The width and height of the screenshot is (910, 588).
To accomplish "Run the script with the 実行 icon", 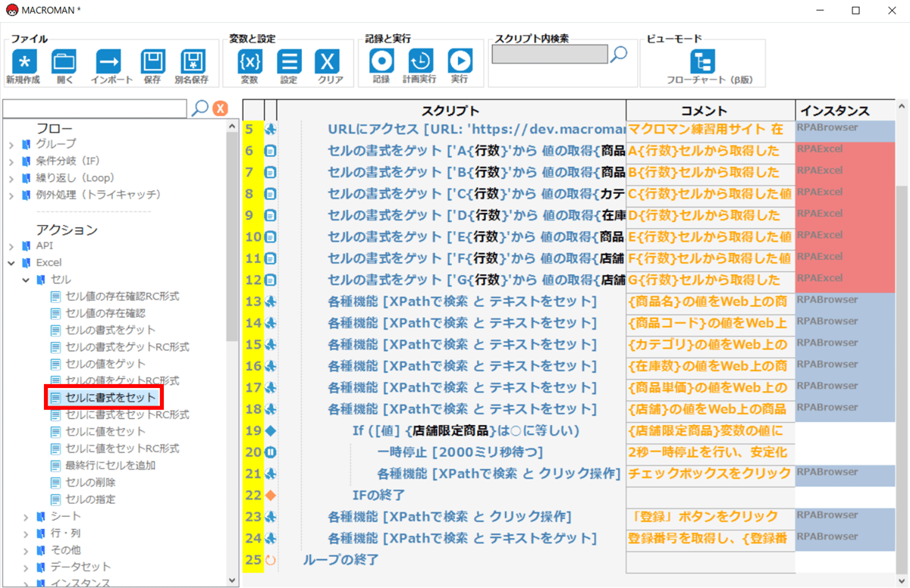I will click(459, 62).
